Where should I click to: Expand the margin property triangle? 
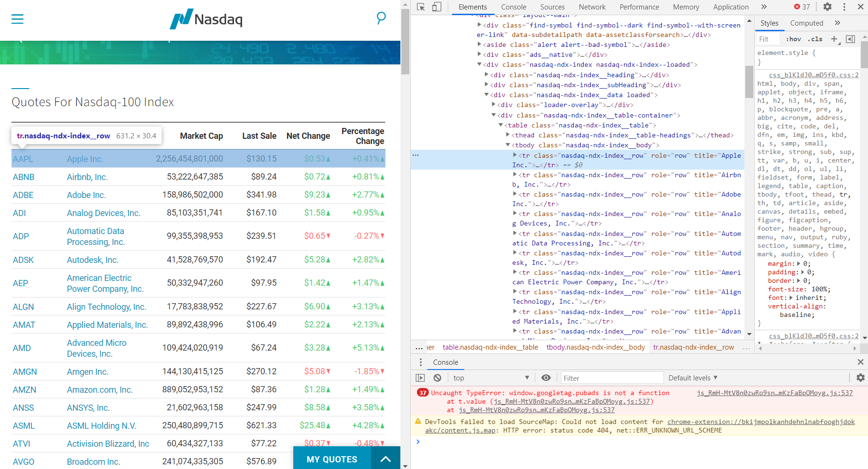(799, 264)
